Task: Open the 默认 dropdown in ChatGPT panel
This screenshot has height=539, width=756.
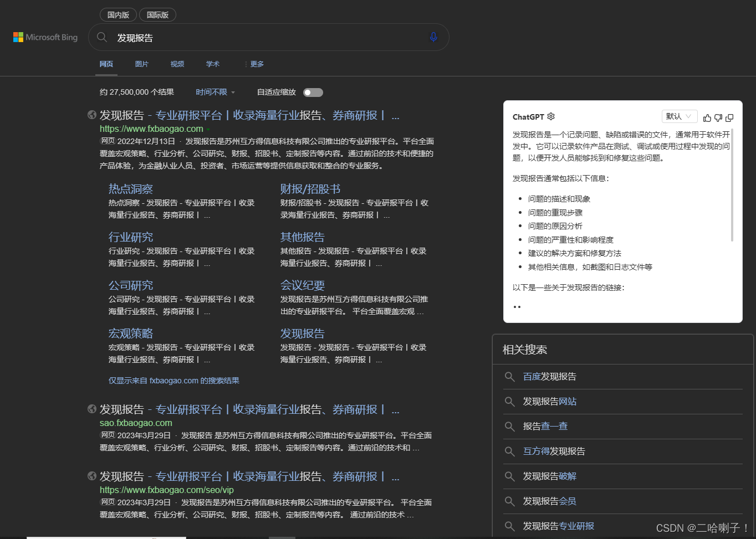Action: pyautogui.click(x=679, y=116)
